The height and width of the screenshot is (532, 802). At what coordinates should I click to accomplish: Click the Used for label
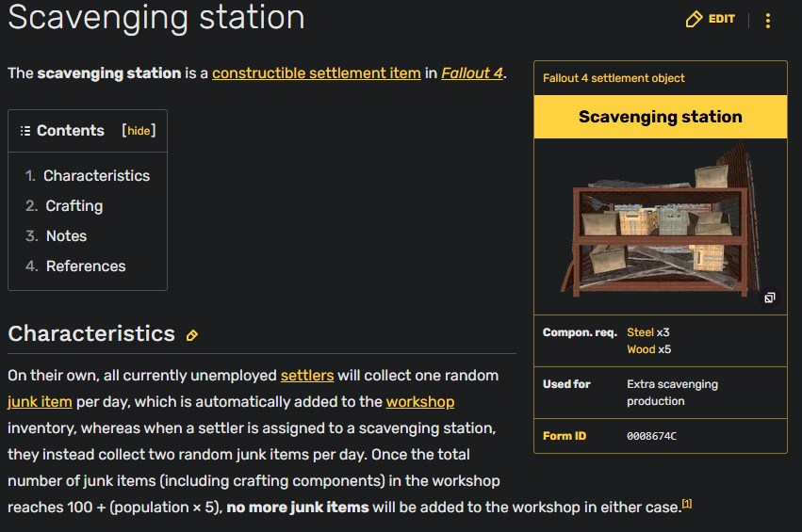[x=566, y=384]
